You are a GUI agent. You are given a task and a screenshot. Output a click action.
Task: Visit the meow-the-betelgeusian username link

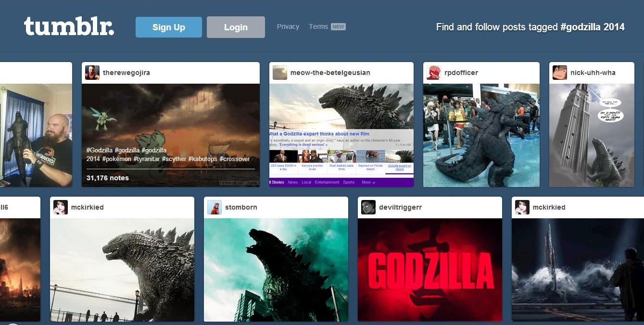[330, 73]
